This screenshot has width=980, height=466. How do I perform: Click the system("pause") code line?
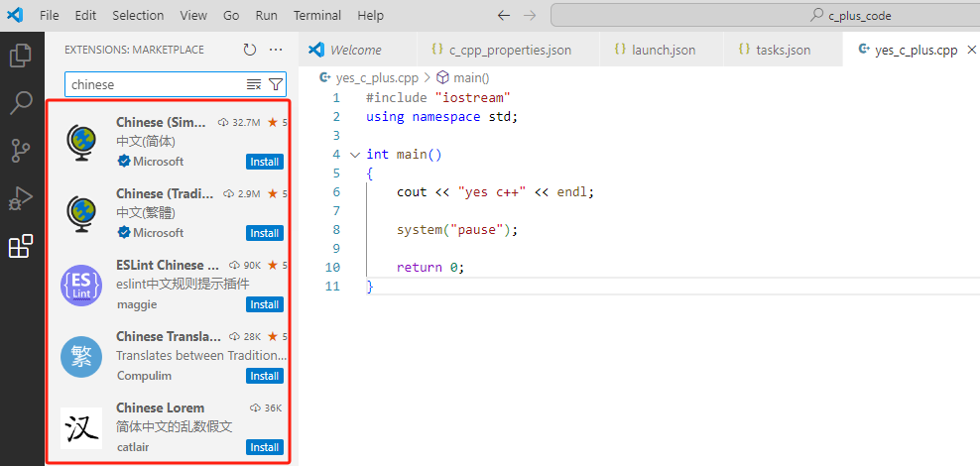point(458,229)
